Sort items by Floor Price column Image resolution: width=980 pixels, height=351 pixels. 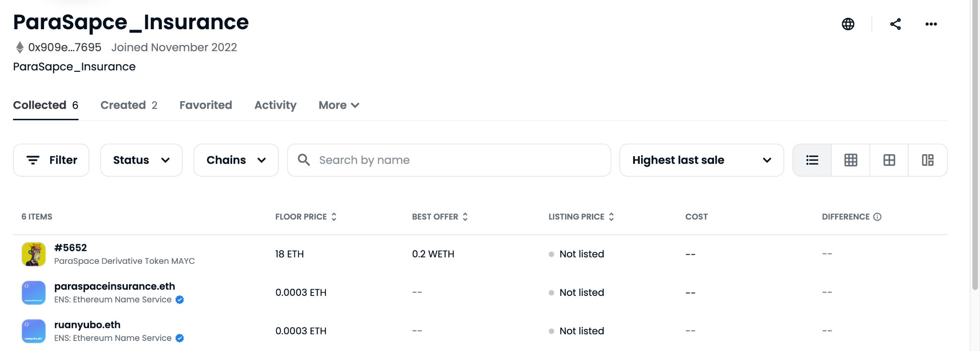click(x=306, y=217)
